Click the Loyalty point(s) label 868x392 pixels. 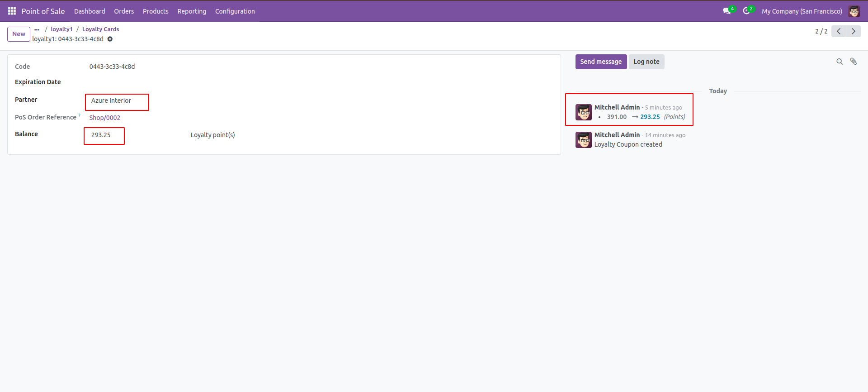pyautogui.click(x=212, y=135)
